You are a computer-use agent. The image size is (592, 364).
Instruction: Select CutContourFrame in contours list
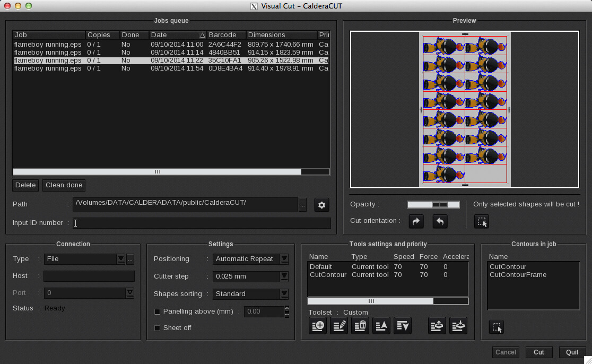pyautogui.click(x=518, y=275)
